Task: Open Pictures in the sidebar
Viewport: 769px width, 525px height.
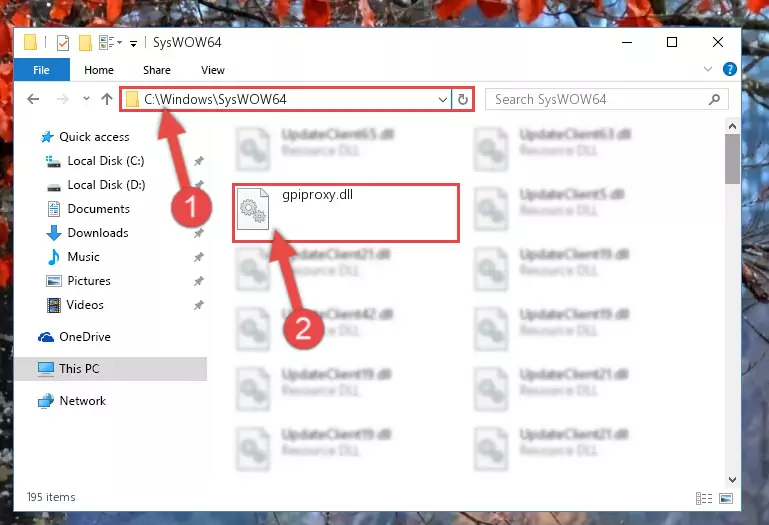Action: tap(89, 281)
